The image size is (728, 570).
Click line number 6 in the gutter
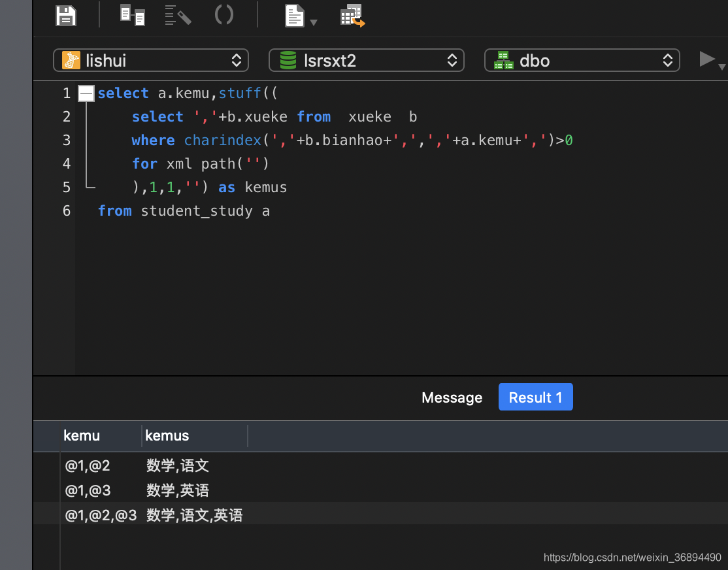[67, 211]
